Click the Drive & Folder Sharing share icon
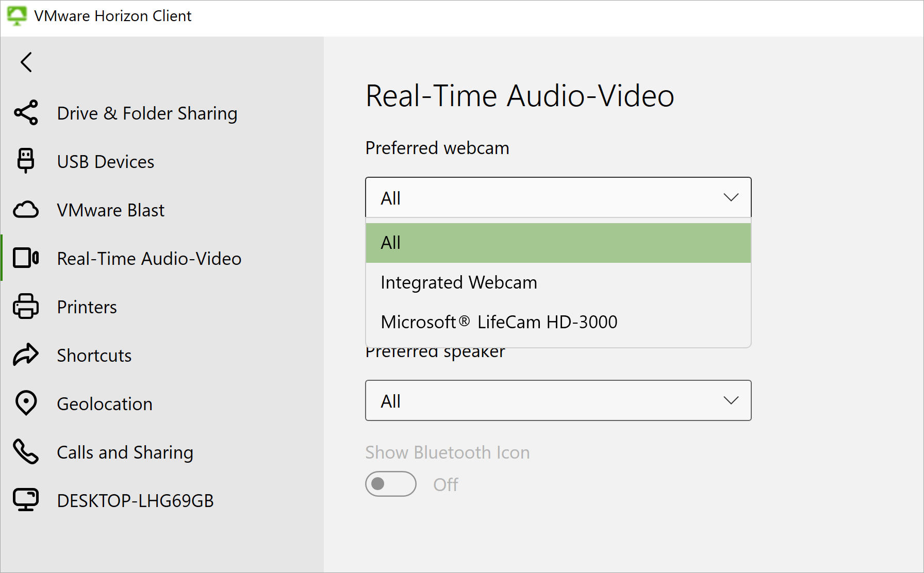 point(26,112)
